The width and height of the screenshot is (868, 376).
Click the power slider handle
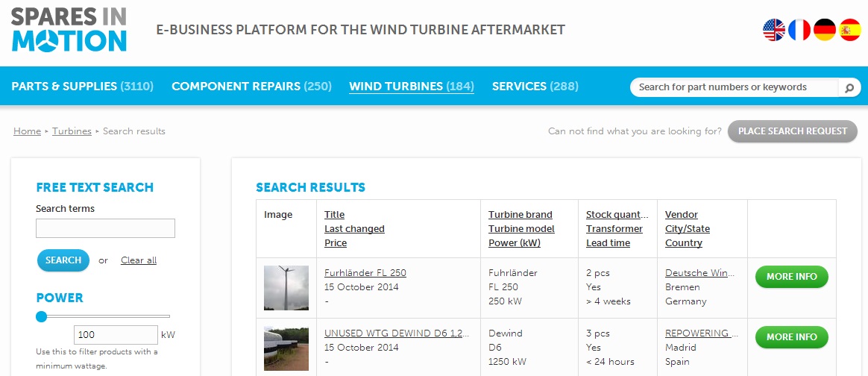pyautogui.click(x=42, y=316)
